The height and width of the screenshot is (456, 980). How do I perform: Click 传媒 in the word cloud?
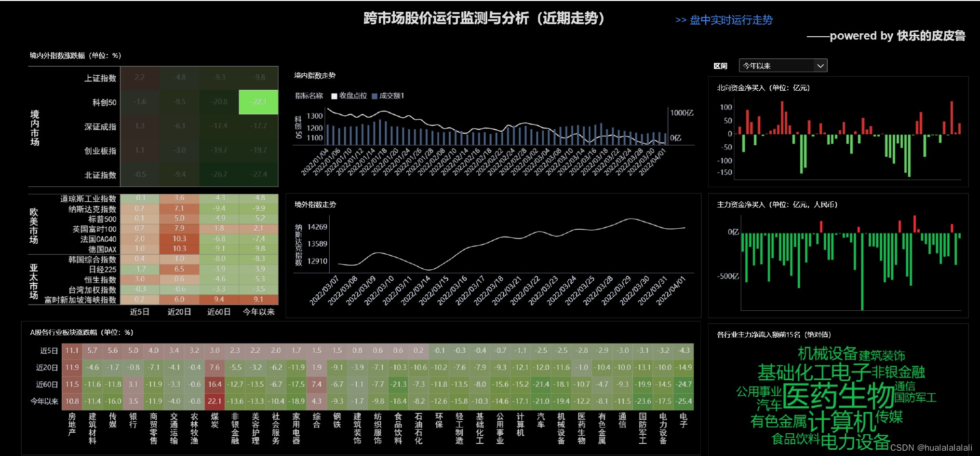(889, 416)
